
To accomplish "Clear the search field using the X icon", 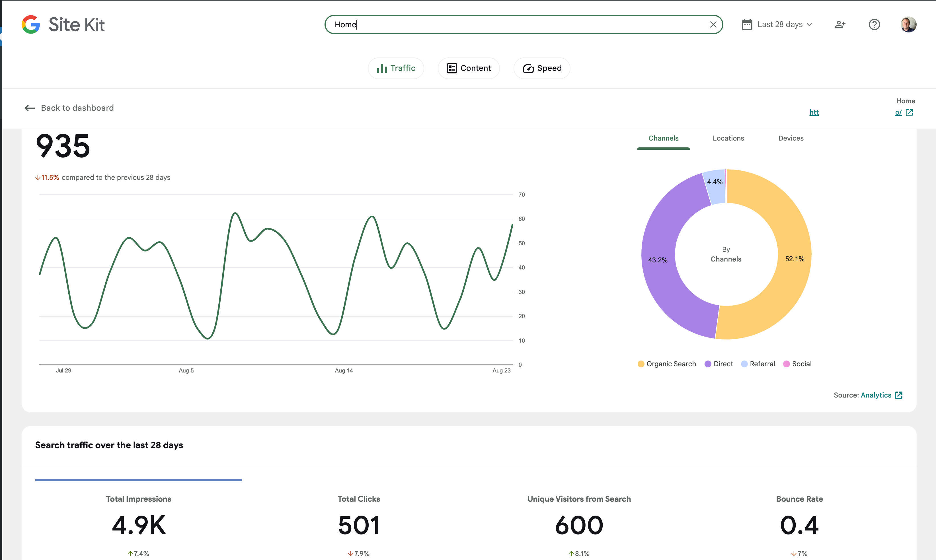I will (x=713, y=24).
